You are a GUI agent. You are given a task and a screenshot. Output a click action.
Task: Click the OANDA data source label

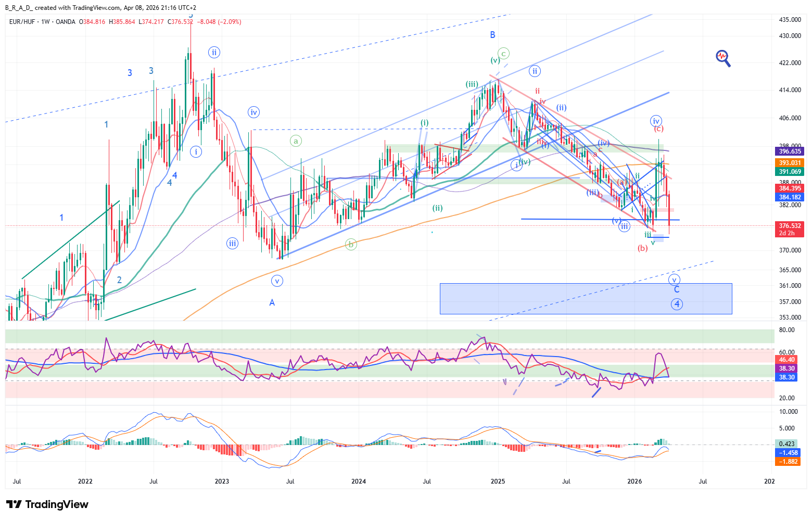click(66, 22)
